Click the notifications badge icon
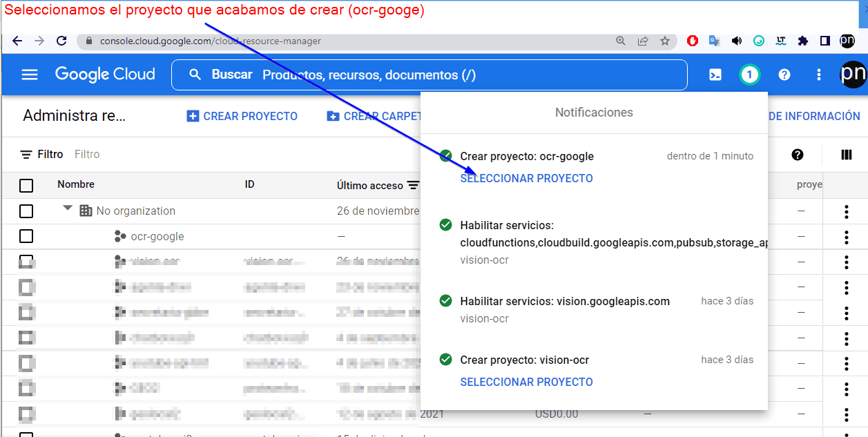Image resolution: width=868 pixels, height=437 pixels. 750,75
